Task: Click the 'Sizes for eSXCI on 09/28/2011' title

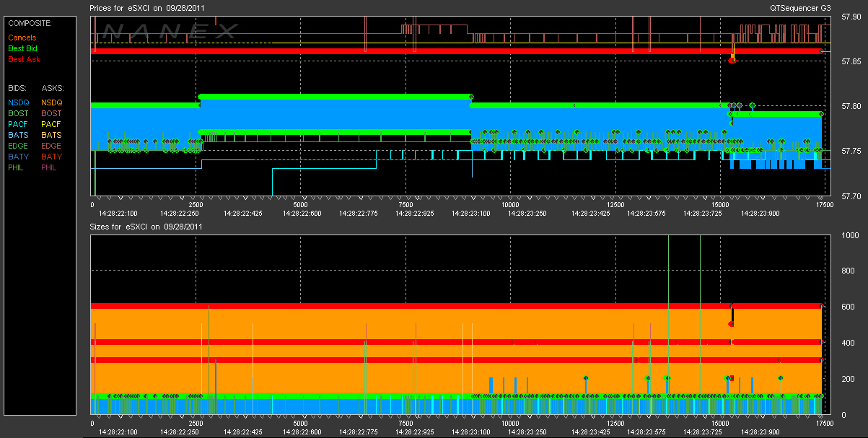Action: [x=144, y=227]
